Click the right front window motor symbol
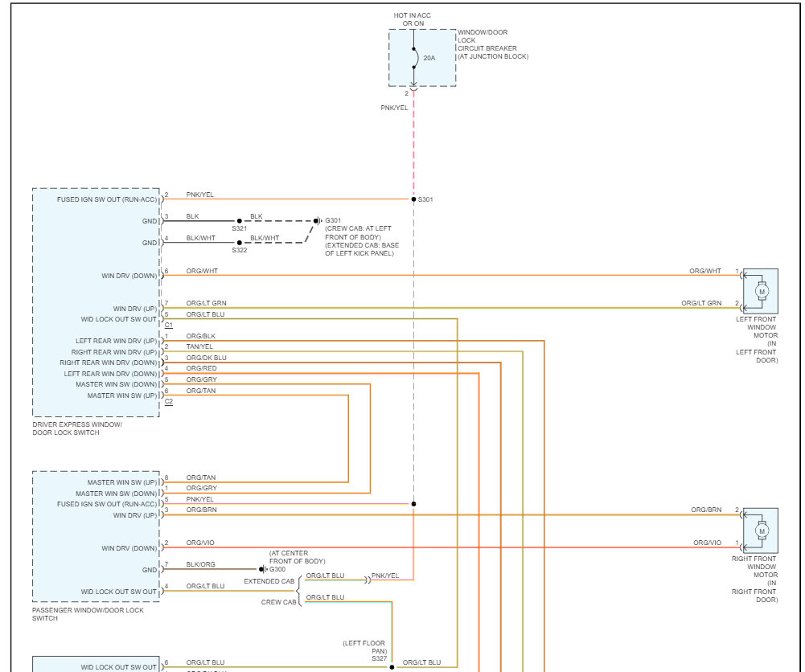 coord(761,531)
